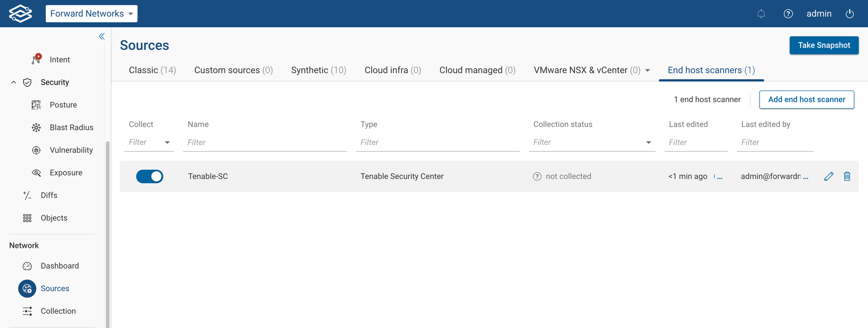Screen dimensions: 868x328
Task: Collapse the Security section in sidebar
Action: (x=14, y=82)
